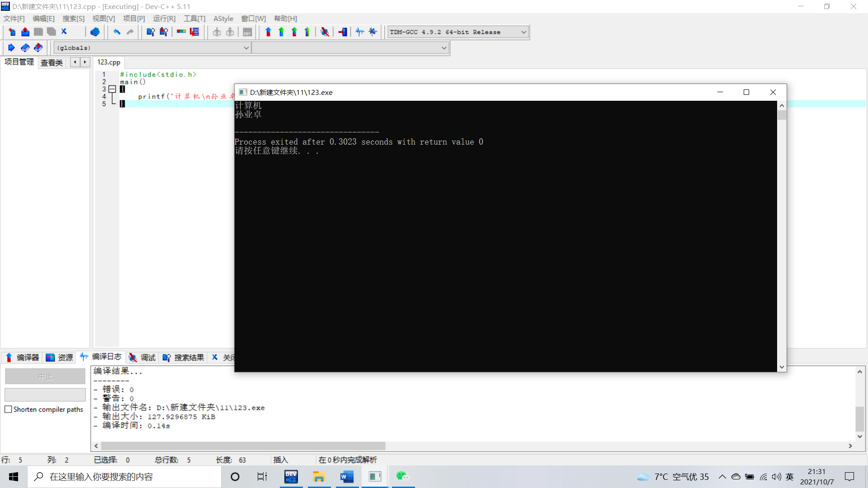
Task: Click the Print icon in toolbar
Action: 95,32
